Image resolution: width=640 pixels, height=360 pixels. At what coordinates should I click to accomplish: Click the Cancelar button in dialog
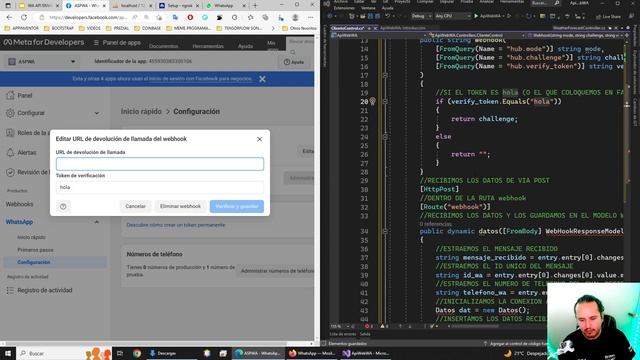(136, 206)
